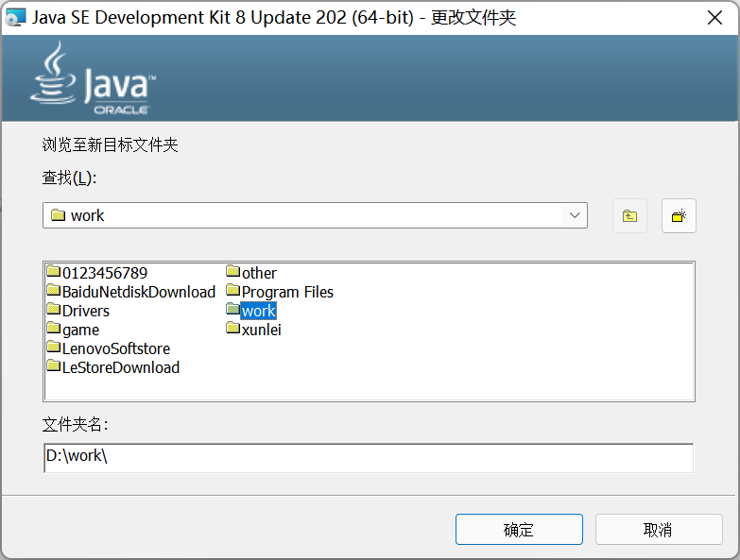Click the folder icon beside xunlei

coord(233,328)
